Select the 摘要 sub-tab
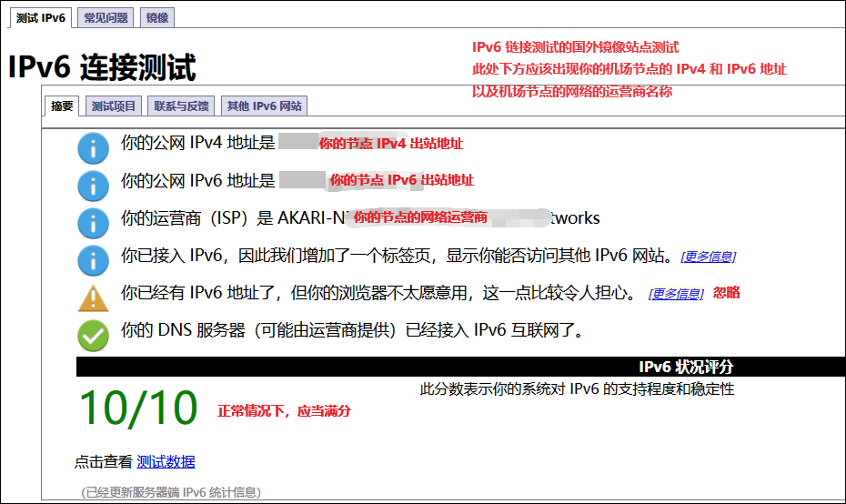Screen dimensions: 846x504 click(x=62, y=106)
